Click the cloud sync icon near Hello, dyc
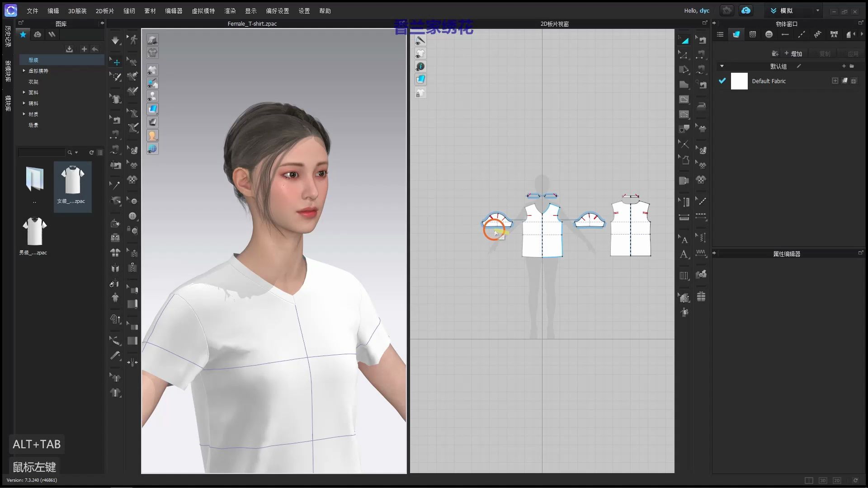 tap(745, 10)
